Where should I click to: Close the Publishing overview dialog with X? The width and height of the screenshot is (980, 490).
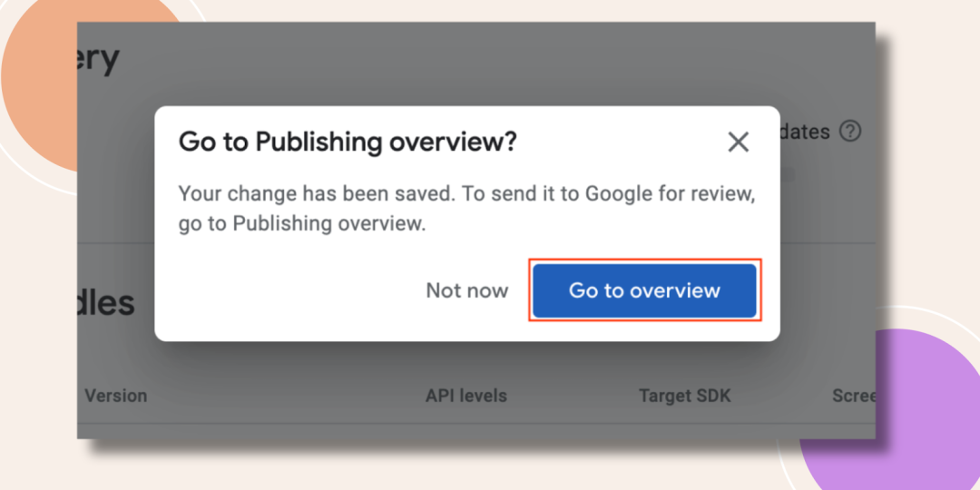[738, 142]
